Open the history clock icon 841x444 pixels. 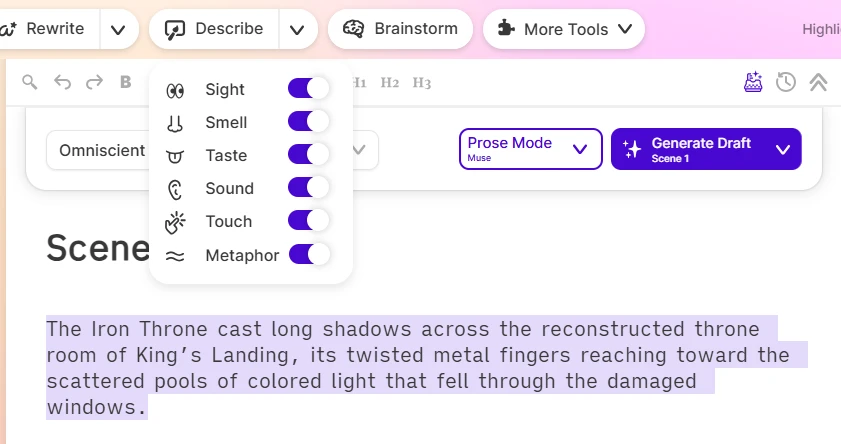[x=786, y=82]
